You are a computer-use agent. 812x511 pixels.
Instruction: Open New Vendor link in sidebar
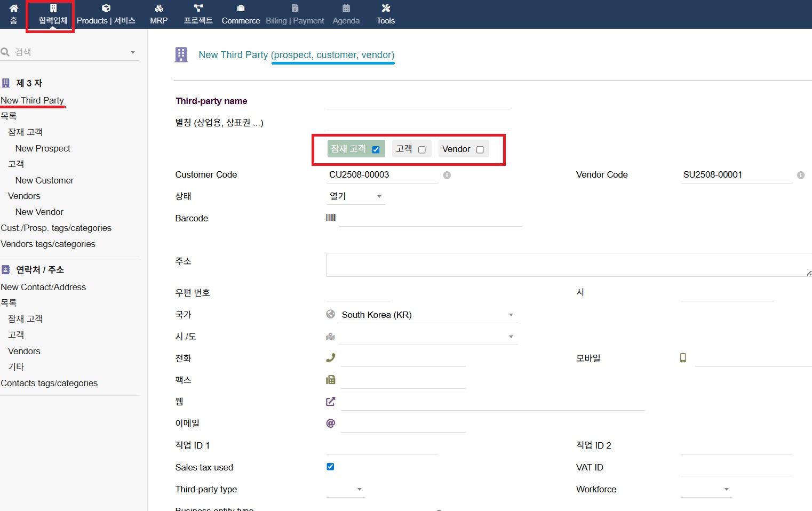click(x=39, y=212)
